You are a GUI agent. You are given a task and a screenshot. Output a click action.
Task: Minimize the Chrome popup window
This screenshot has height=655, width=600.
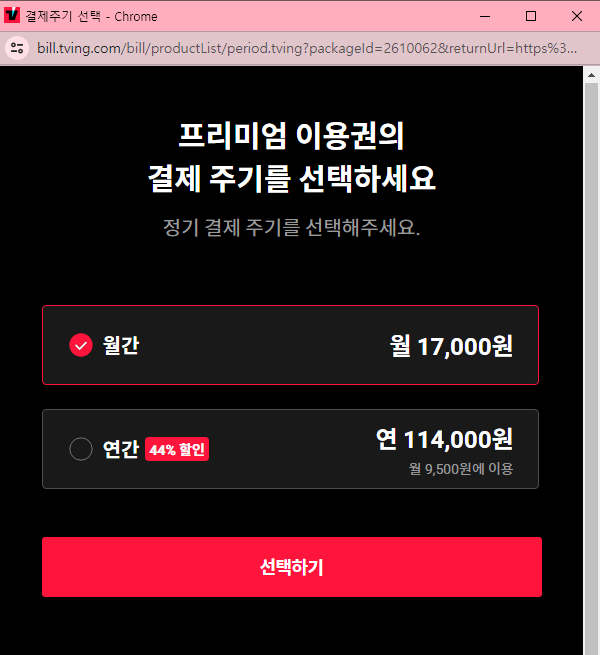coord(485,16)
